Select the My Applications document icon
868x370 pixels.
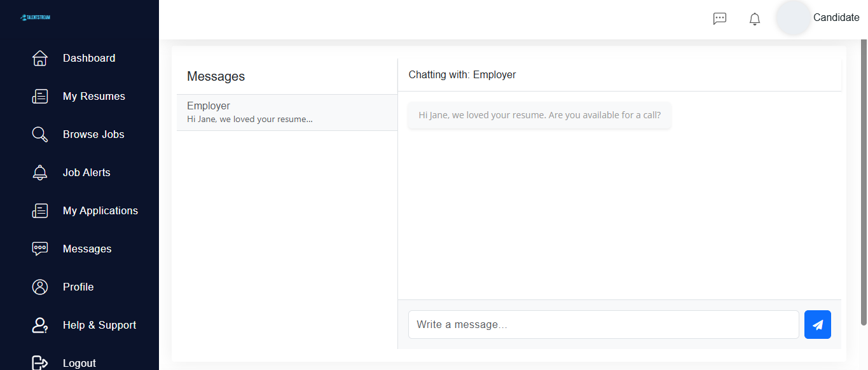tap(40, 210)
